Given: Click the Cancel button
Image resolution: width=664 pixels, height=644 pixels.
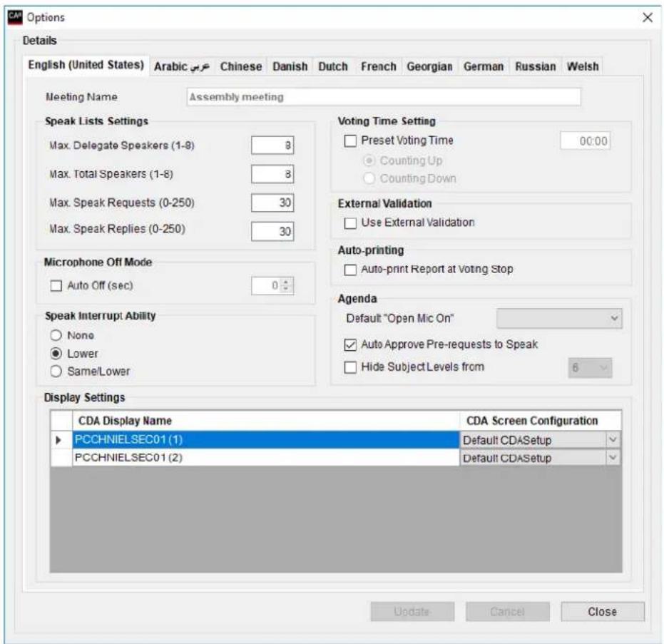Looking at the screenshot, I should pos(507,612).
